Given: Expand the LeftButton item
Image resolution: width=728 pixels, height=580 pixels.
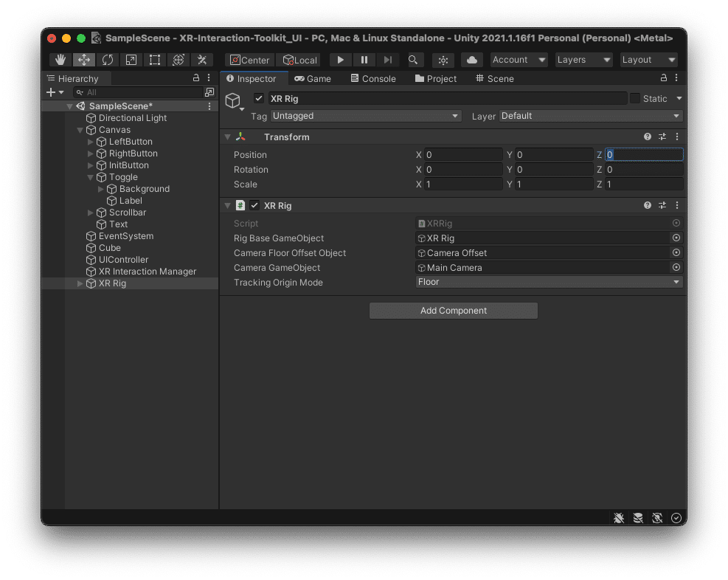Looking at the screenshot, I should click(91, 142).
